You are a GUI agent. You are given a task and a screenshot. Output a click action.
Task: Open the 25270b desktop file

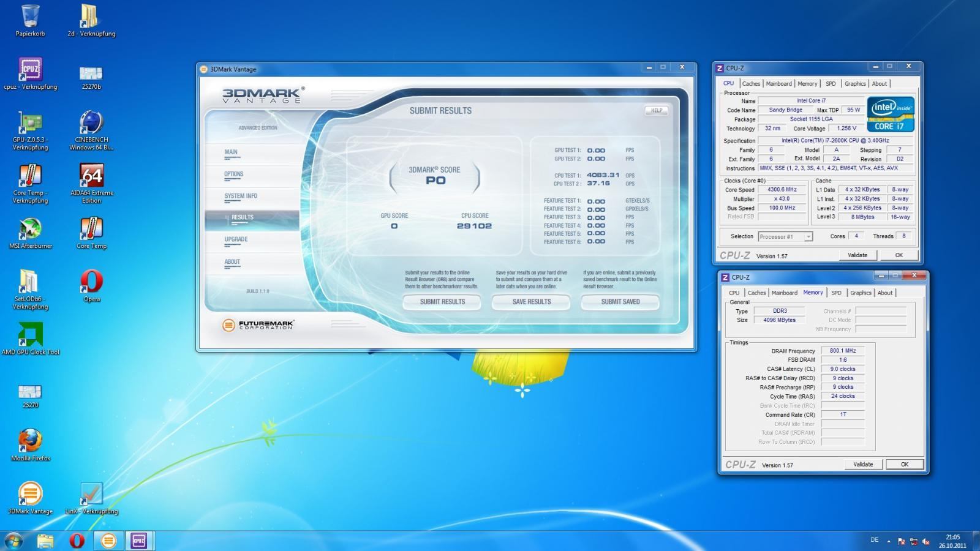tap(91, 77)
